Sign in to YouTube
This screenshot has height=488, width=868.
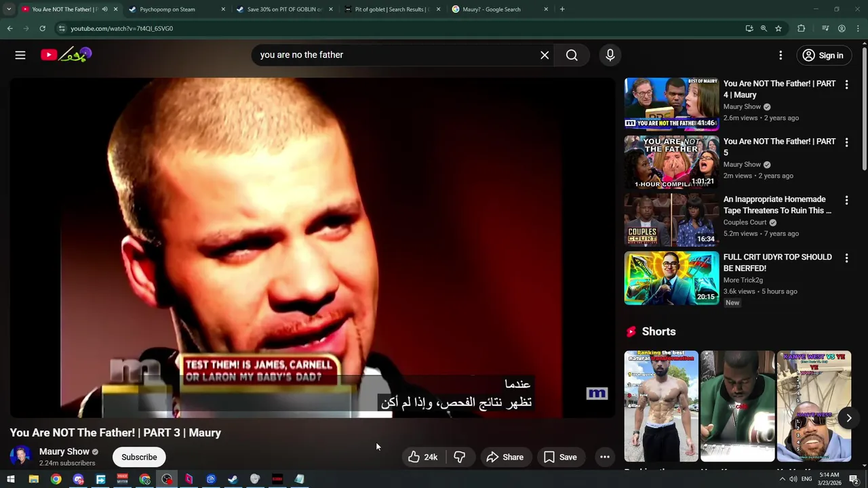(823, 56)
